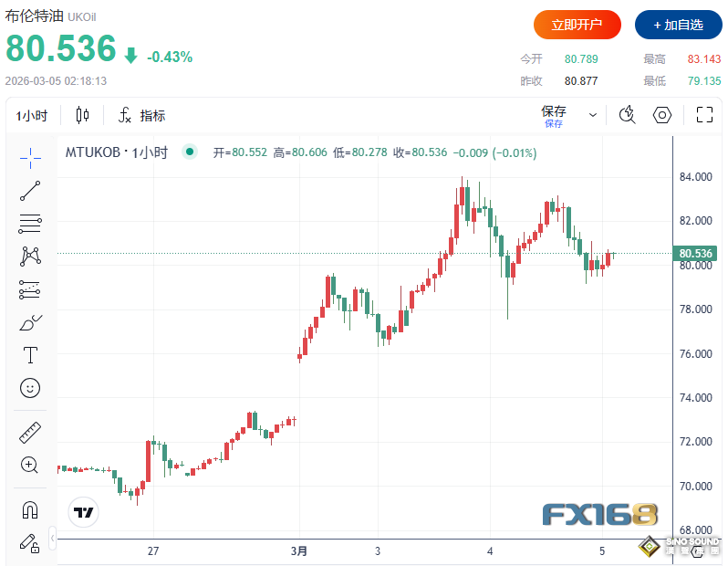The image size is (728, 566).
Task: Click the 立即开户 button
Action: click(x=577, y=25)
